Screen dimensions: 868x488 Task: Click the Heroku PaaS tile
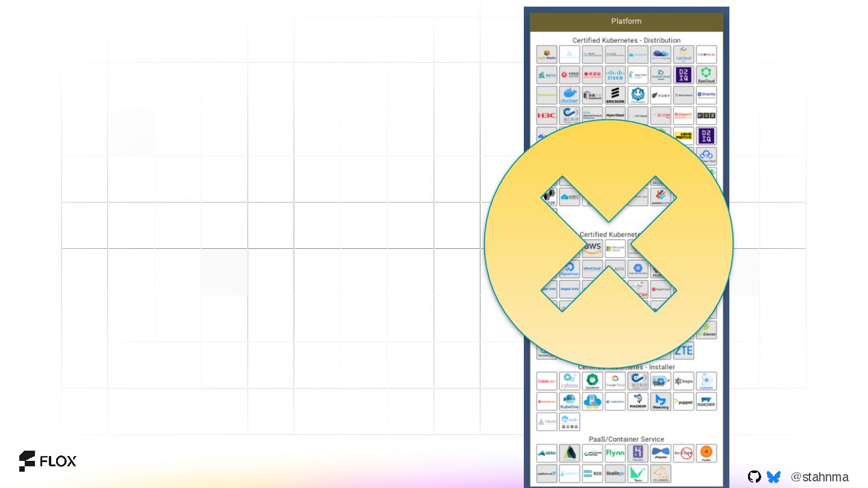pos(638,453)
